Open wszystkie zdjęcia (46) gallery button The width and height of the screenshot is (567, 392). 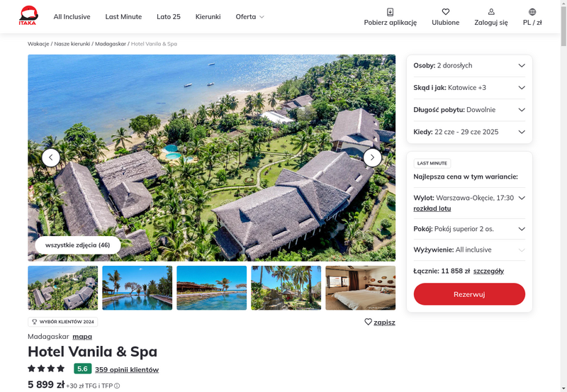[78, 245]
